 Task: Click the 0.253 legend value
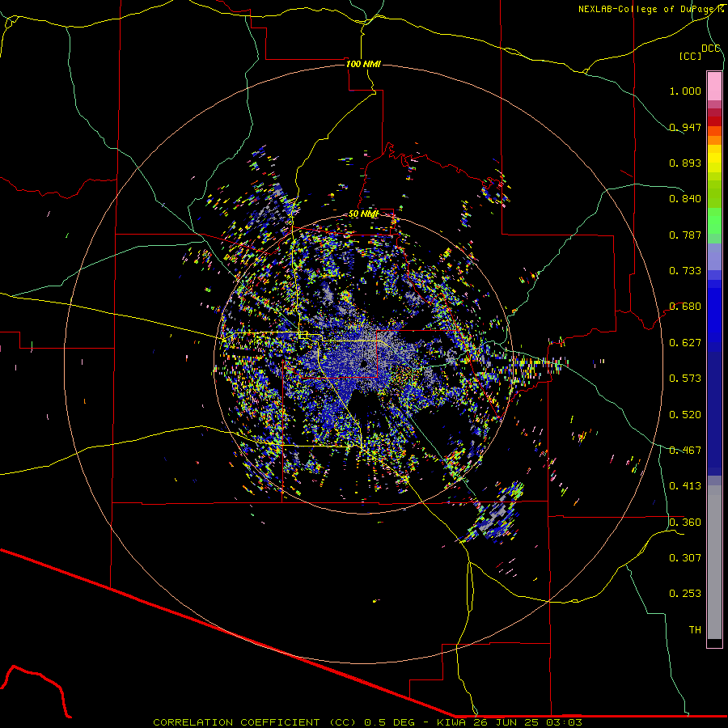(685, 594)
